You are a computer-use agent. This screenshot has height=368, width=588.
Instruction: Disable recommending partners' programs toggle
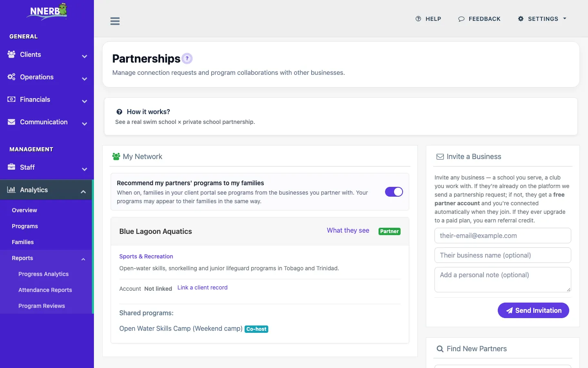point(394,192)
